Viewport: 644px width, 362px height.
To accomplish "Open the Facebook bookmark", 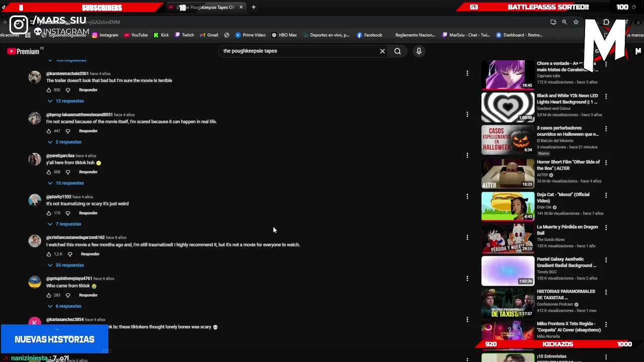I will coord(369,35).
